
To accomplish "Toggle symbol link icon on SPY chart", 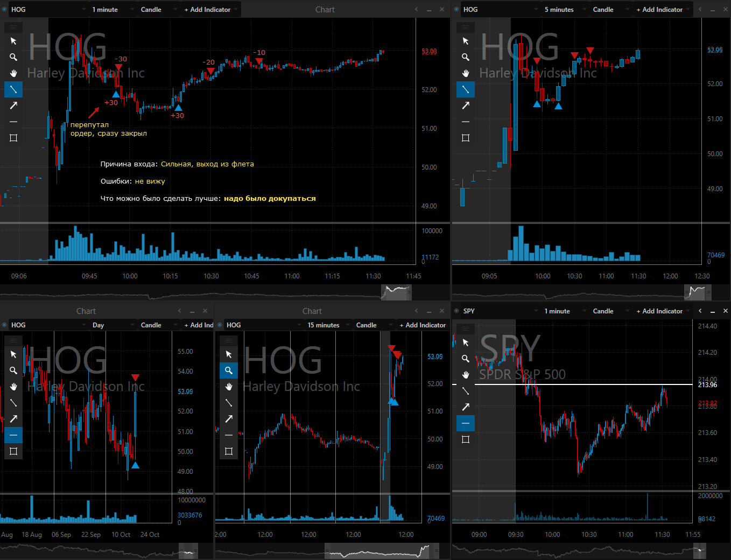I will (457, 311).
